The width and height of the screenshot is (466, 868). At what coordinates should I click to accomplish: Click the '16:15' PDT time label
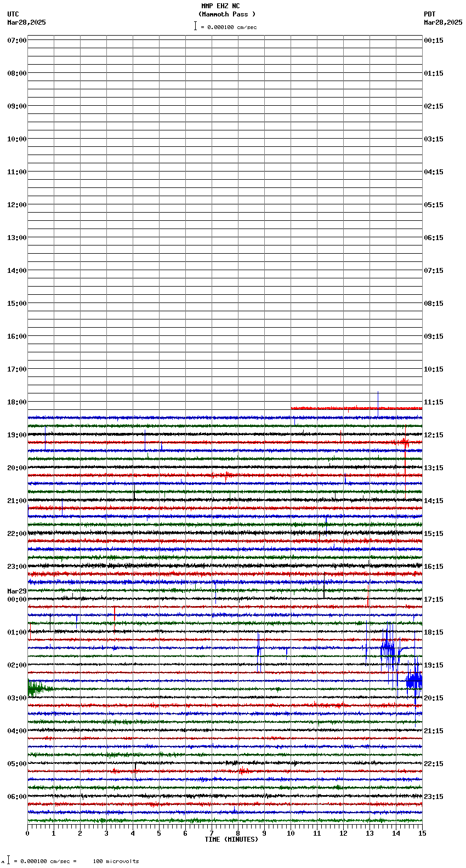[434, 567]
